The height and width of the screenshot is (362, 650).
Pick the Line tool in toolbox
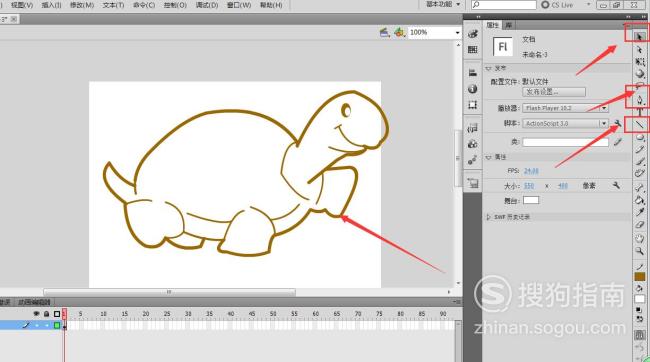click(x=640, y=124)
